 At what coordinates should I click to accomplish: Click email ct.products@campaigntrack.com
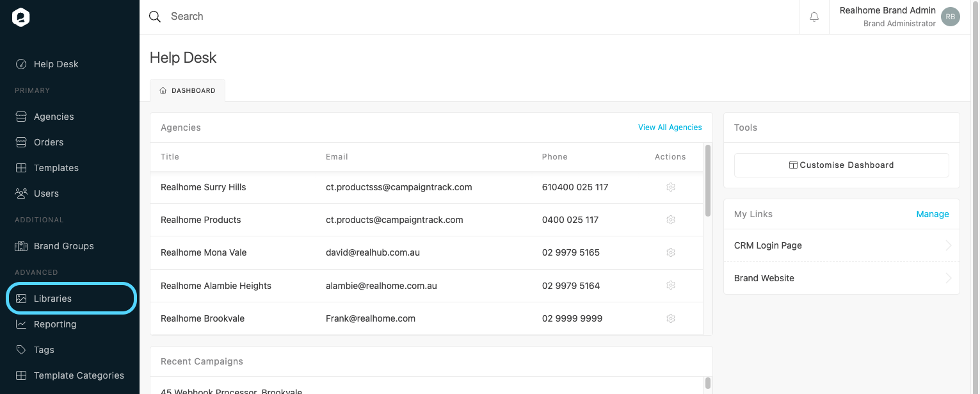[x=394, y=220]
